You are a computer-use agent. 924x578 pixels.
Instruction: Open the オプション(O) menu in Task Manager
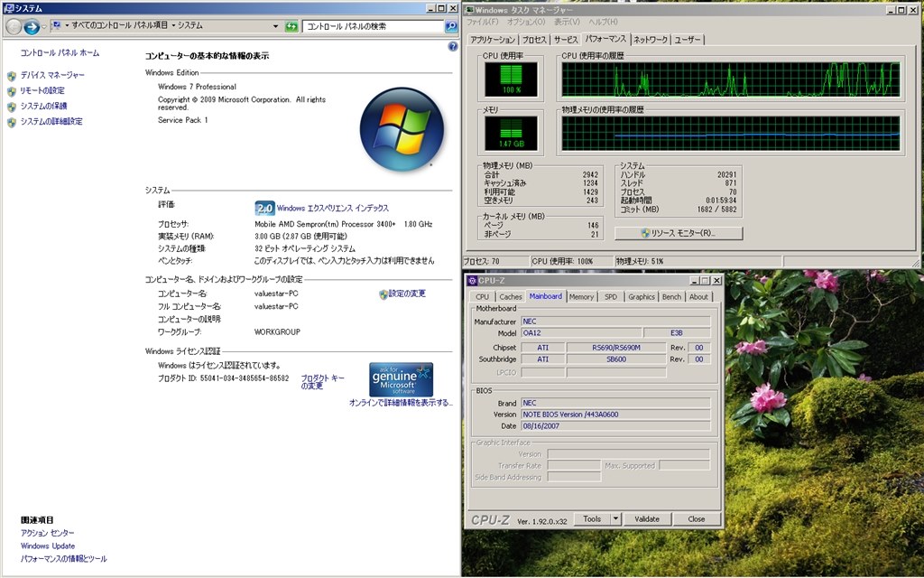(526, 22)
